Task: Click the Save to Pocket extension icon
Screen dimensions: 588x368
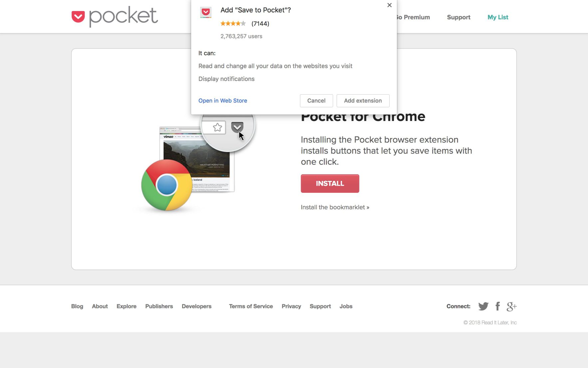Action: [206, 13]
